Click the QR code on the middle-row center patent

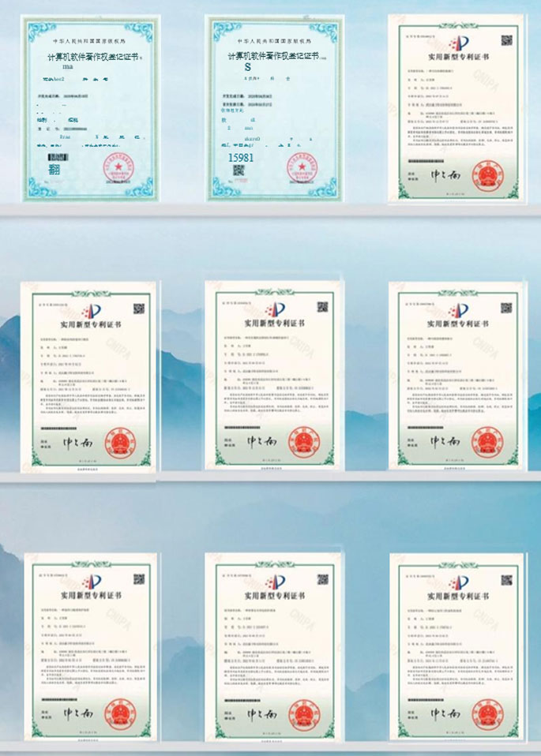click(323, 308)
